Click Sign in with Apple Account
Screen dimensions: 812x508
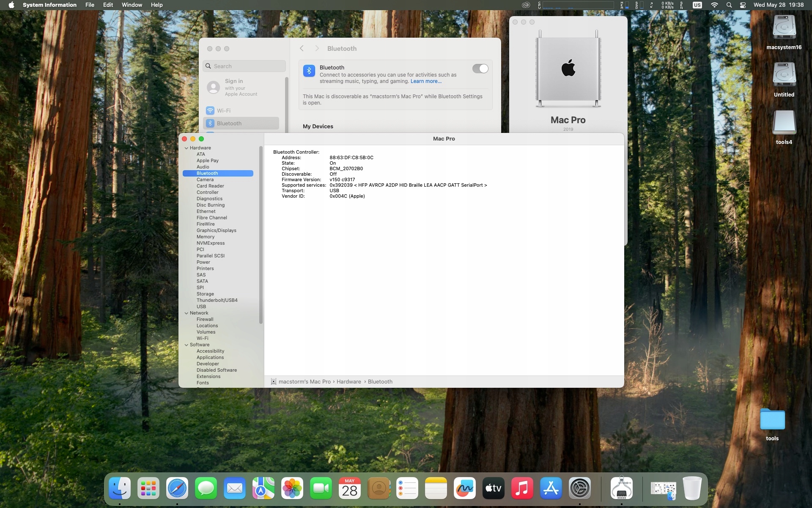click(241, 87)
